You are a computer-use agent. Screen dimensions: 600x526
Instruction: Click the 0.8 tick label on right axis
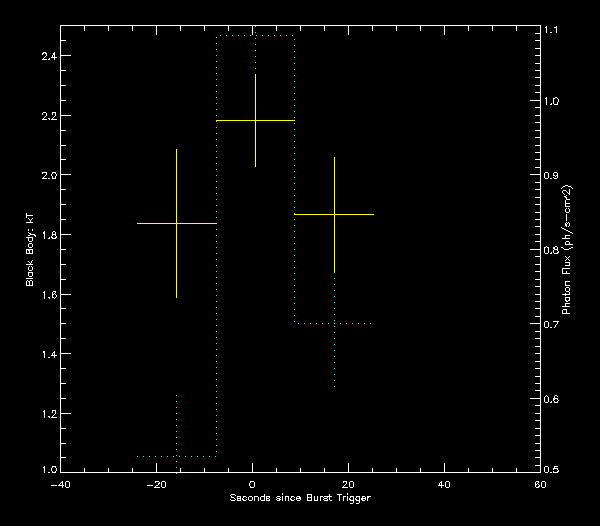click(x=551, y=251)
